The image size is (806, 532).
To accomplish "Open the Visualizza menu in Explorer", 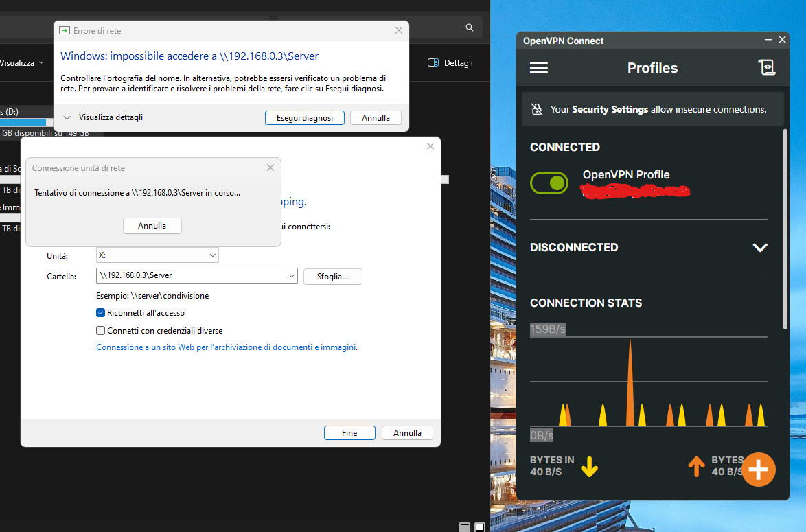I will [21, 62].
